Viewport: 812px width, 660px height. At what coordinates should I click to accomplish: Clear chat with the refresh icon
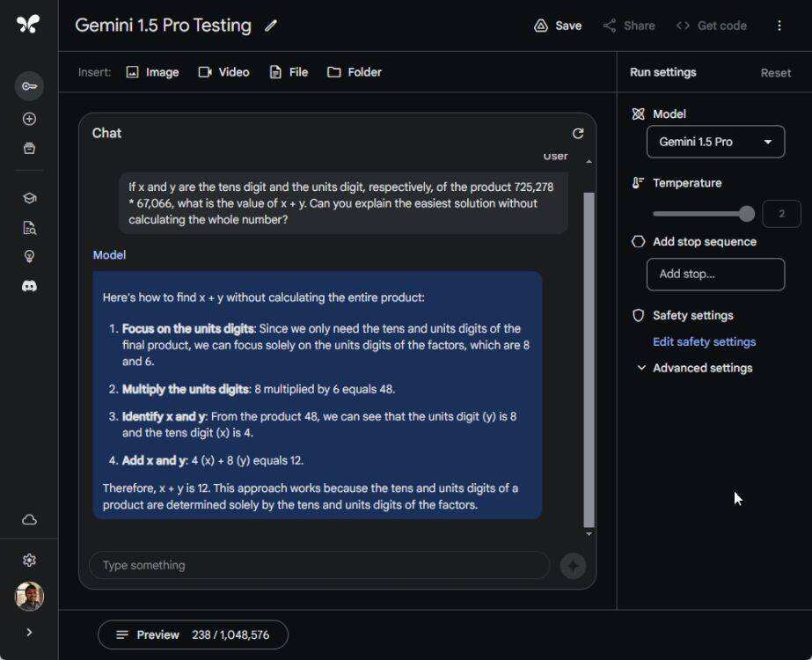[578, 134]
